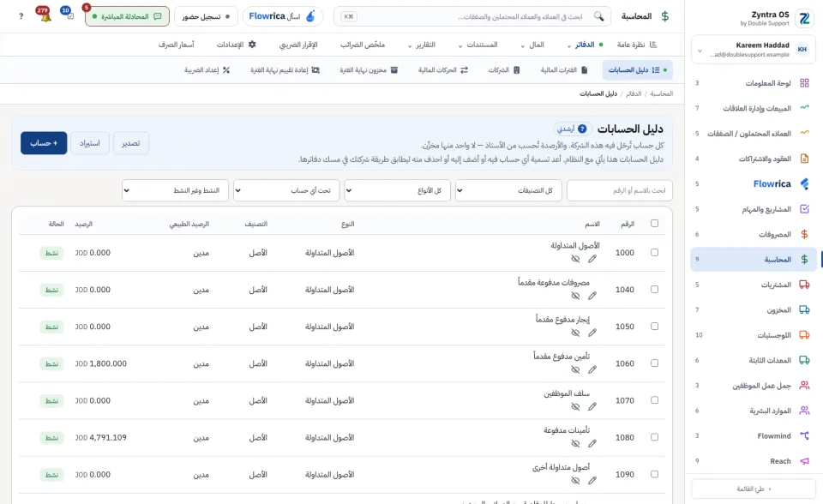The image size is (823, 504).
Task: Toggle hide eye icon for account 1000
Action: click(575, 259)
